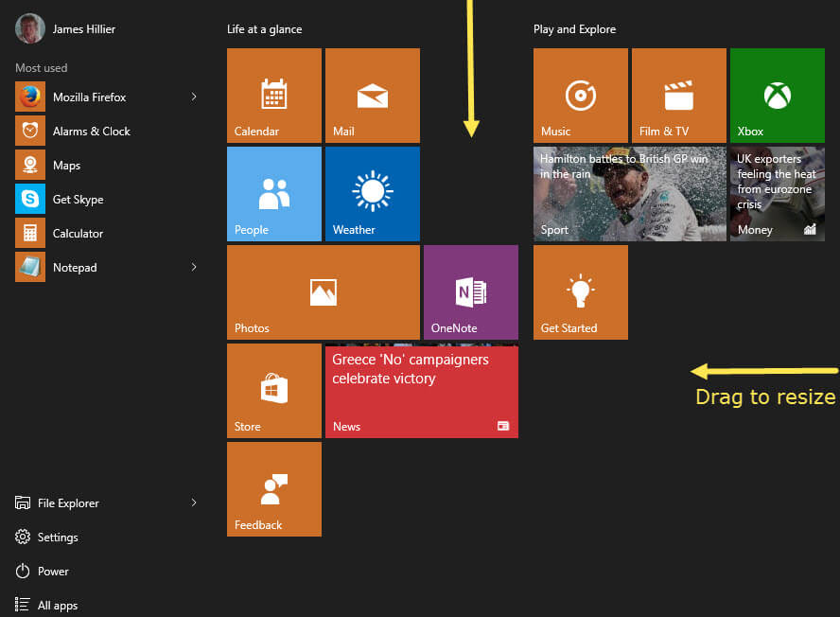Launch Maps from the Most used list
The image size is (840, 617).
[x=107, y=165]
